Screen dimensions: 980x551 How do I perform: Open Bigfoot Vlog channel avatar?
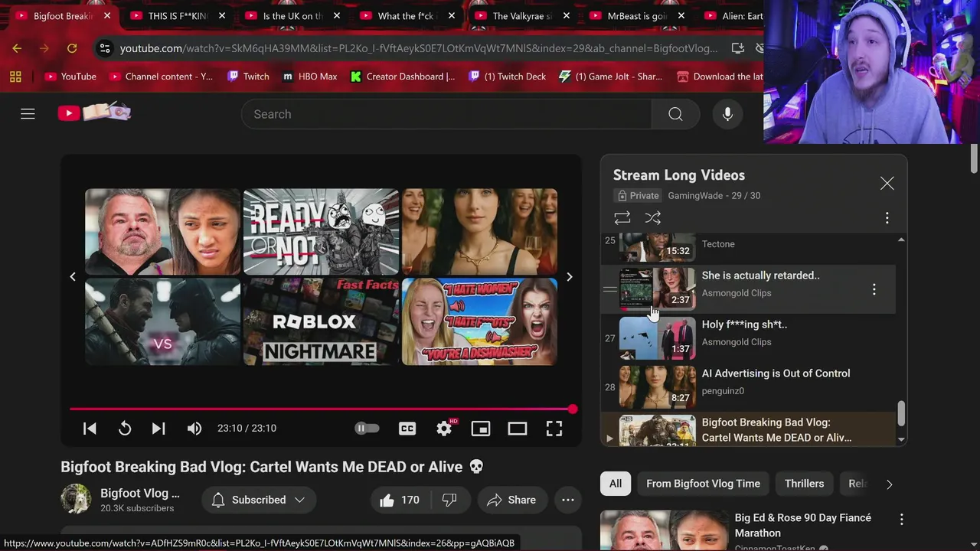tap(76, 499)
